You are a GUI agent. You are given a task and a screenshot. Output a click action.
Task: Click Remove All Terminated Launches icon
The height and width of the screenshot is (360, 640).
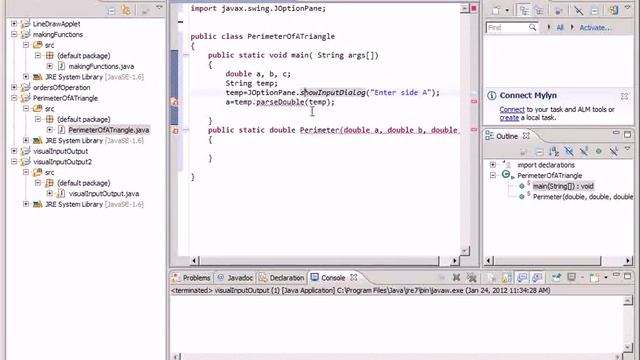click(x=472, y=278)
